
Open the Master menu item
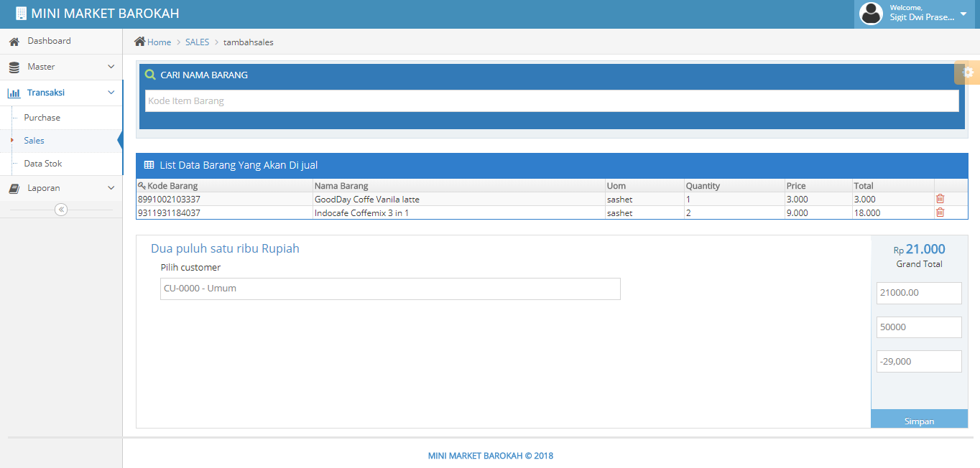click(61, 67)
